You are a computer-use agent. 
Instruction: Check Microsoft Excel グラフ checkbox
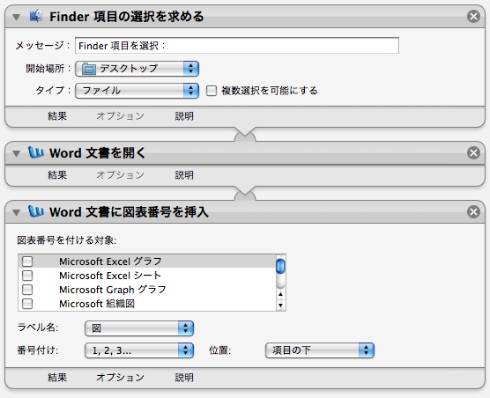coord(27,261)
